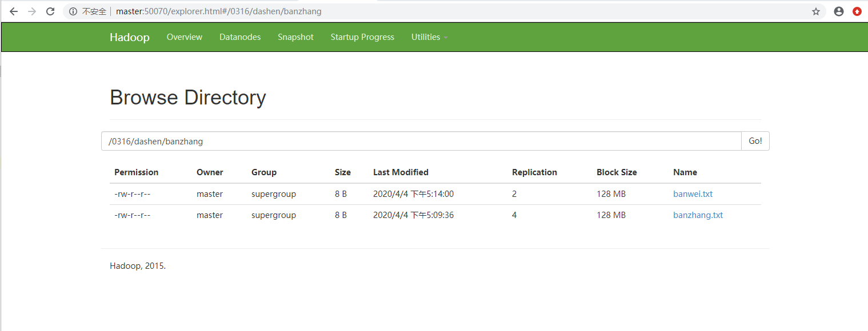This screenshot has width=868, height=331.
Task: Click the Replication column header
Action: click(x=534, y=172)
